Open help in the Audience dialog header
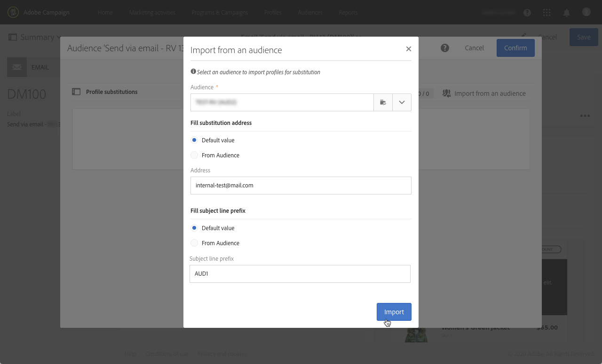The height and width of the screenshot is (364, 602). pyautogui.click(x=445, y=48)
